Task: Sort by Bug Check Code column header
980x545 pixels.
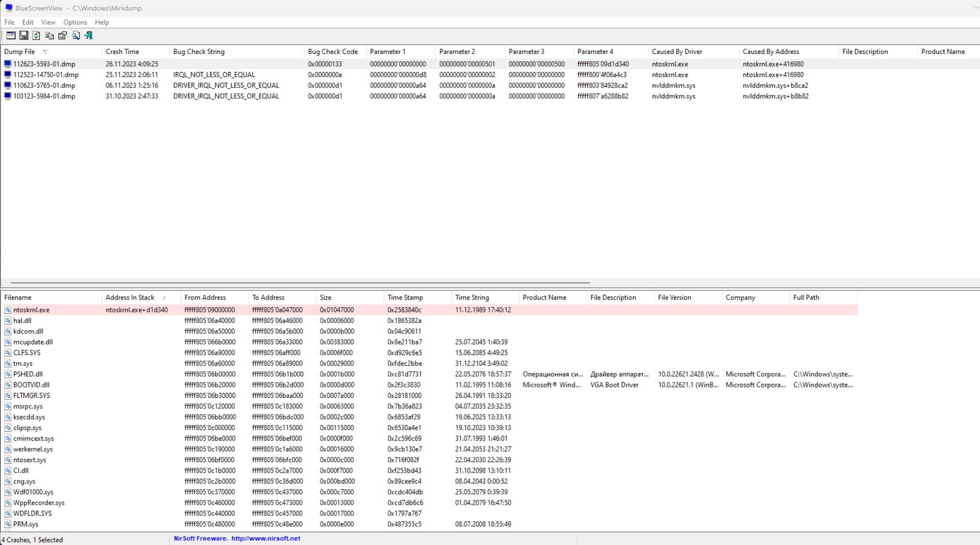Action: tap(335, 52)
